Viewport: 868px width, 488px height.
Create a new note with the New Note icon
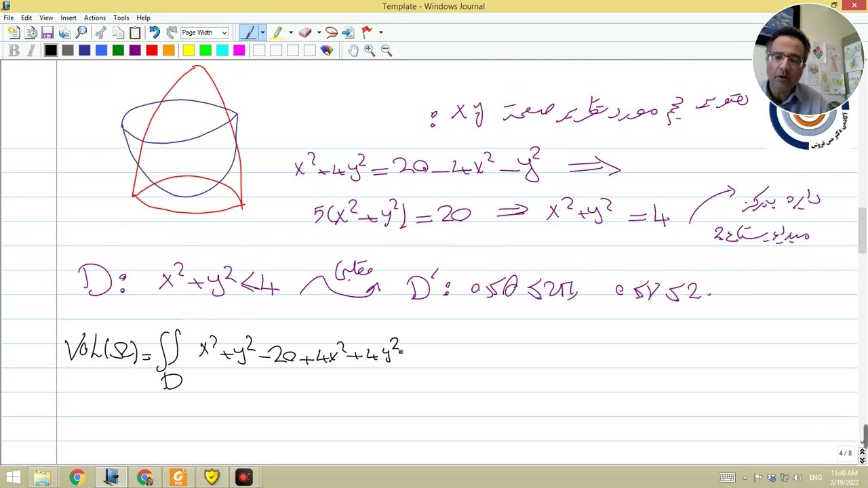[x=14, y=33]
